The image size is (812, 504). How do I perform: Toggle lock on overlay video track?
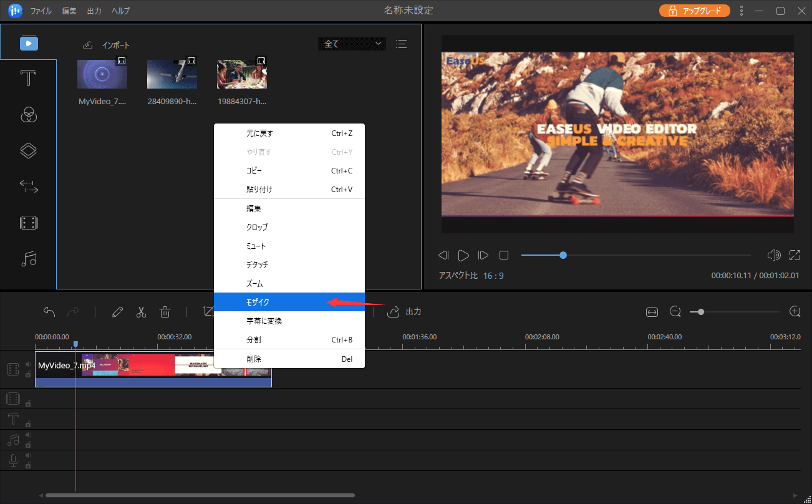28,403
